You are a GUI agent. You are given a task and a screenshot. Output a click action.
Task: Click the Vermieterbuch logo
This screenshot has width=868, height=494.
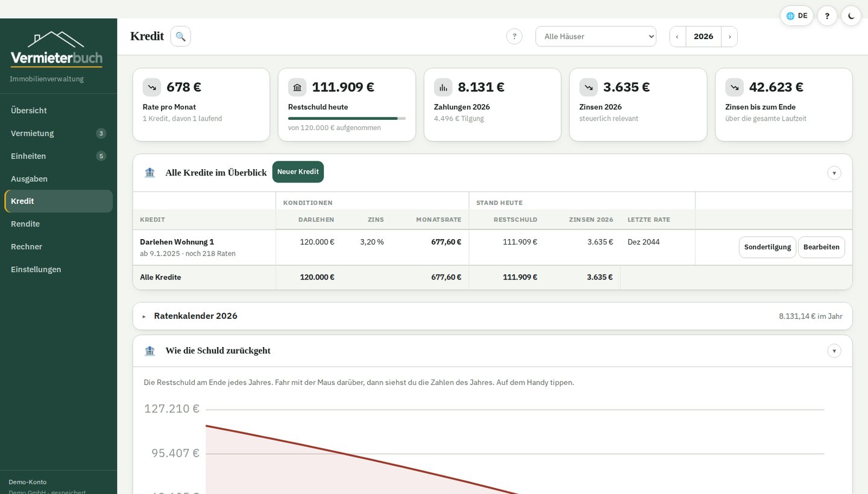coord(57,49)
